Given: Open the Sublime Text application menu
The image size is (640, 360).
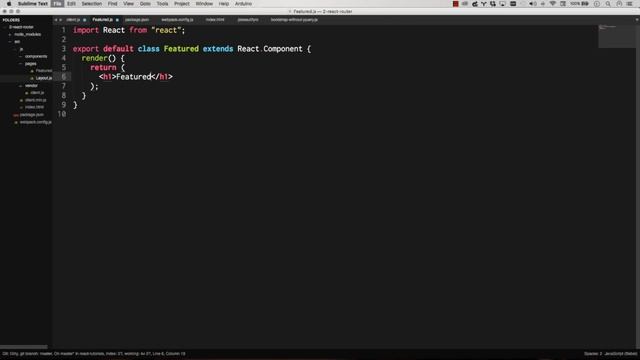Looking at the screenshot, I should pyautogui.click(x=33, y=4).
